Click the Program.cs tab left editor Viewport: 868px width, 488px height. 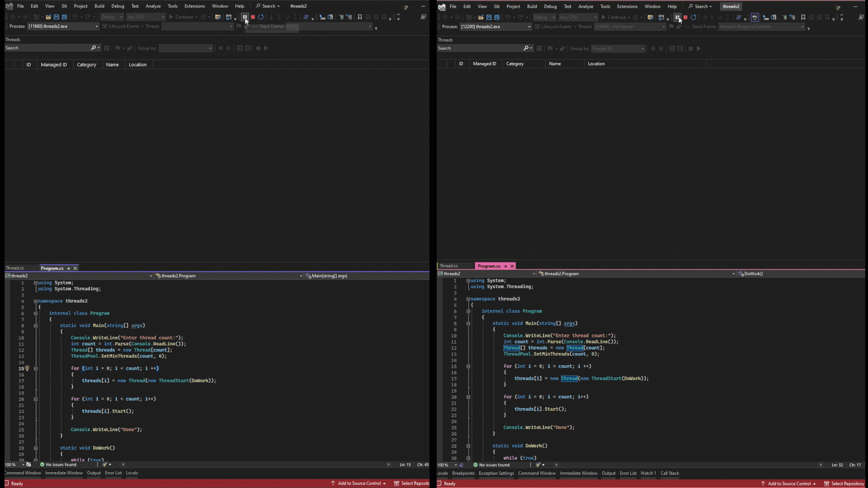coord(52,267)
